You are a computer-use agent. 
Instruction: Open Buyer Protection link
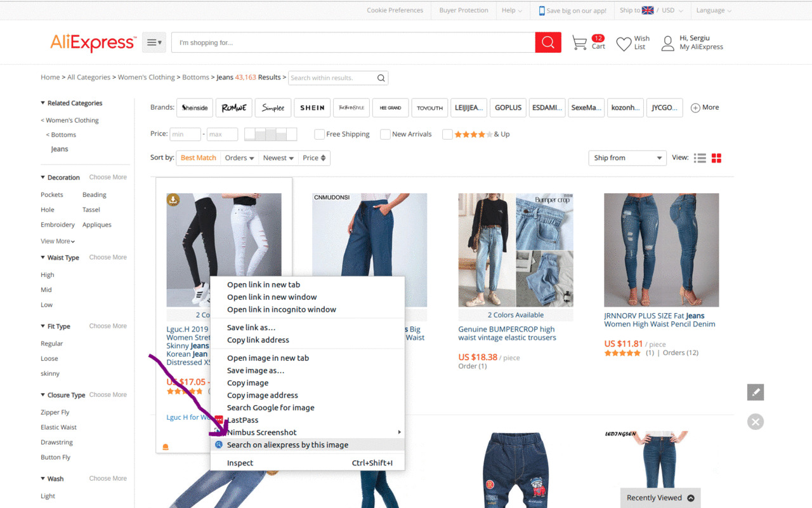464,10
